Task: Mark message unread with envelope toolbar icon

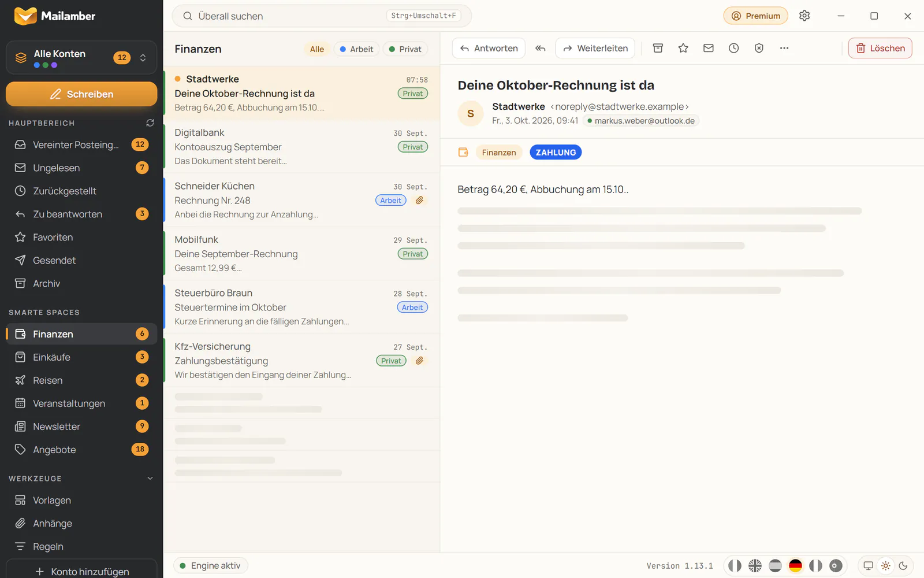Action: tap(709, 48)
